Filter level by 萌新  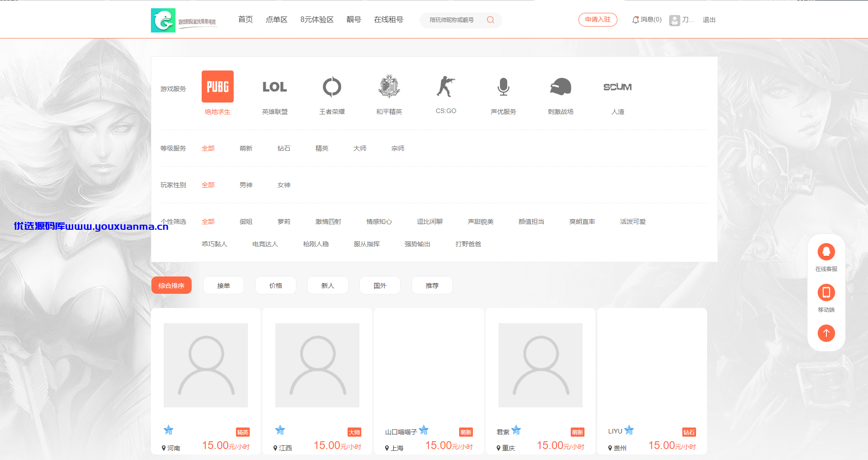click(x=246, y=148)
